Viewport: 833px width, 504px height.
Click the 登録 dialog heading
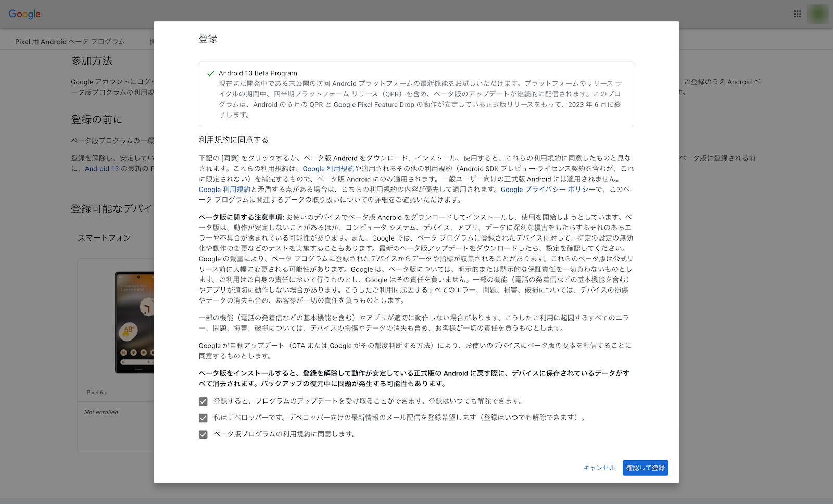coord(208,39)
